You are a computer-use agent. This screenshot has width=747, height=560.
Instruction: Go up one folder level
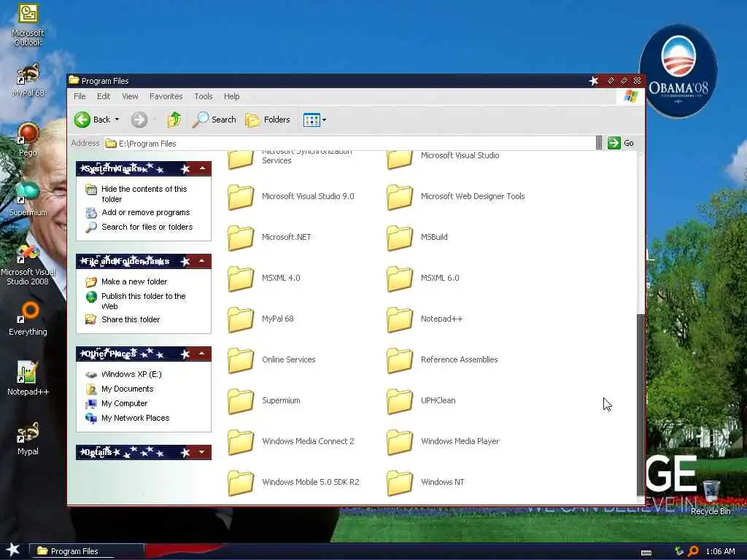174,120
